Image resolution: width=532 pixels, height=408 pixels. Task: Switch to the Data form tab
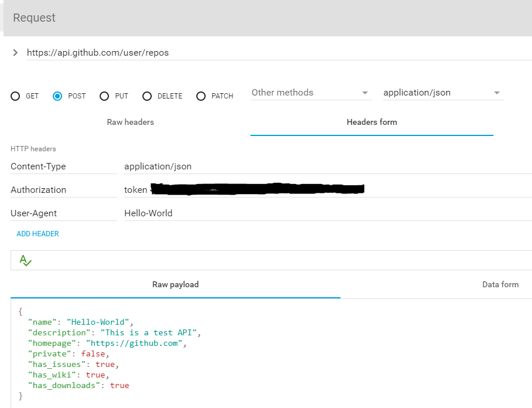tap(500, 285)
